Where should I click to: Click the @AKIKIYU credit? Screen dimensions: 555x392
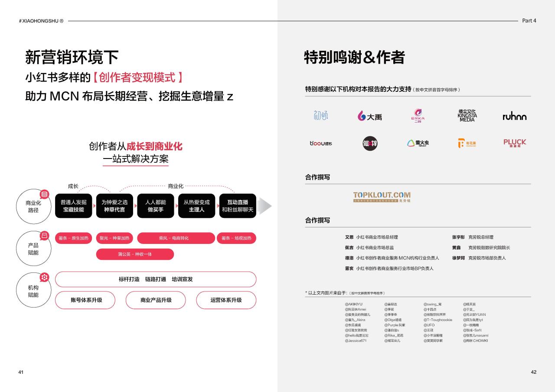click(354, 305)
